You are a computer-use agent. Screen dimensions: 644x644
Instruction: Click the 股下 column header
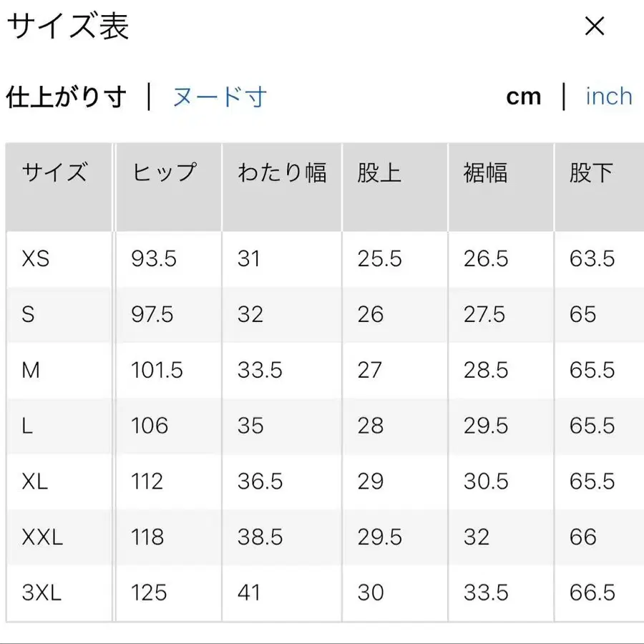pos(595,172)
